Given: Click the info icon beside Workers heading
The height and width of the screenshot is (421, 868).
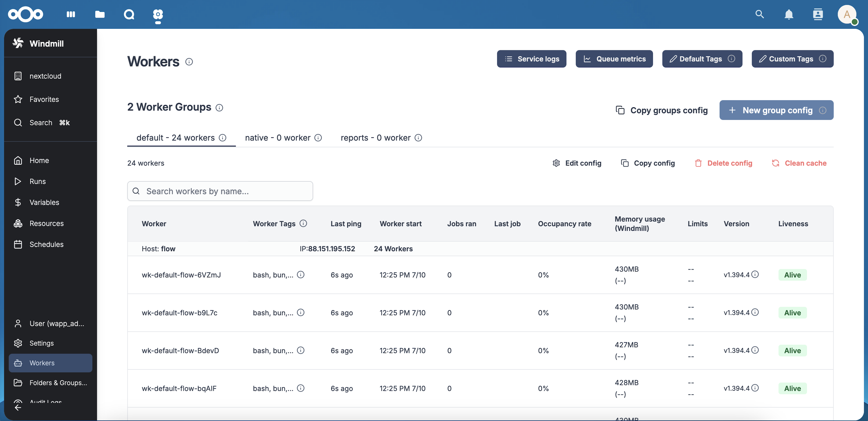Looking at the screenshot, I should click(189, 62).
